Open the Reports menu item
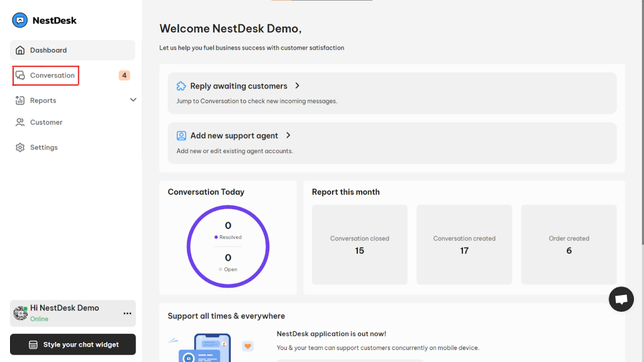The image size is (644, 362). coord(43,101)
